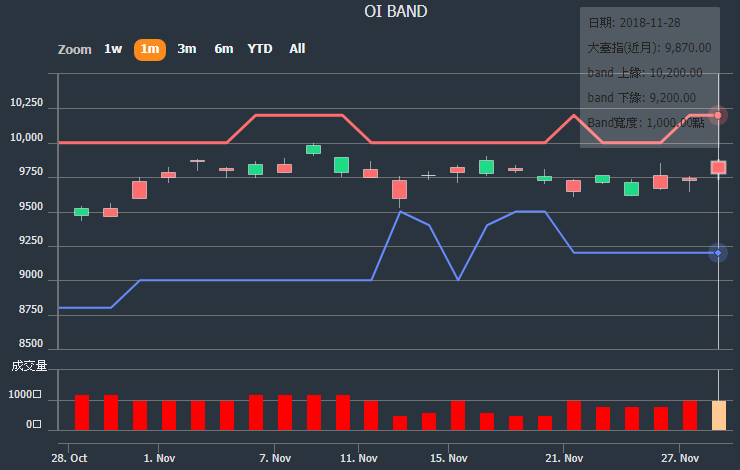This screenshot has width=740, height=470.
Task: Click lower band dip to 9000 near 15. Nov
Action: click(x=458, y=279)
